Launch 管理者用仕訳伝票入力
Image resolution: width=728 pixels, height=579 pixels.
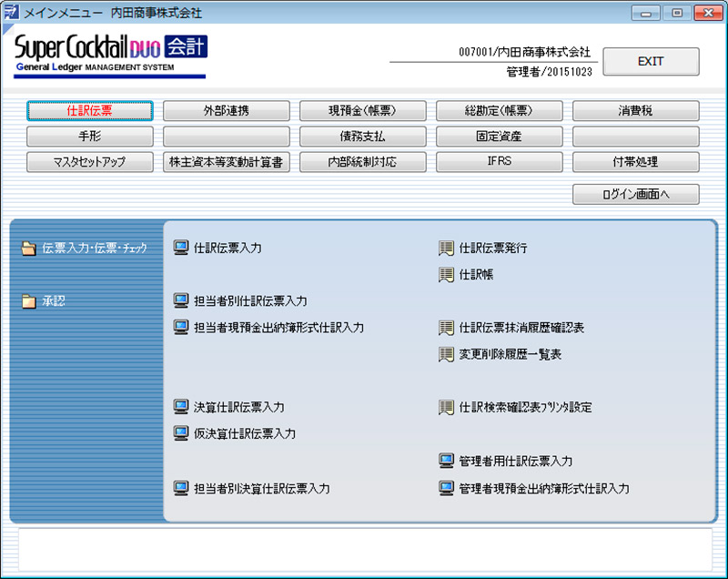(516, 461)
